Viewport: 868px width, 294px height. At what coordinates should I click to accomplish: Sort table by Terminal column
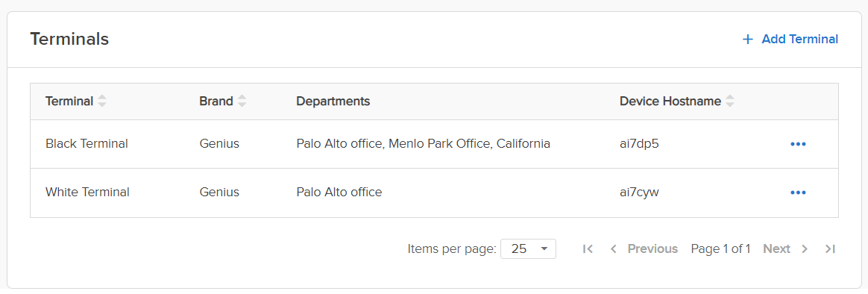102,101
